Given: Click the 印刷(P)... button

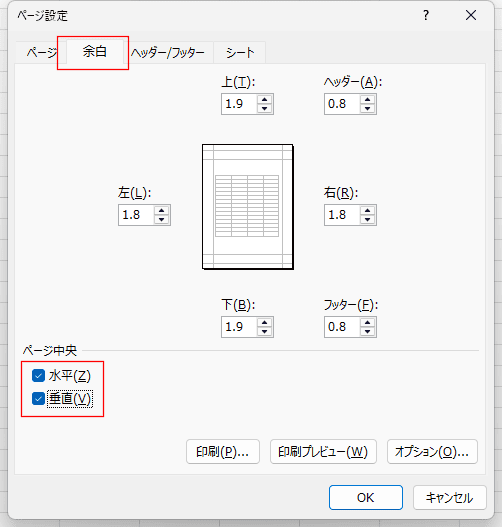Looking at the screenshot, I should tap(223, 452).
